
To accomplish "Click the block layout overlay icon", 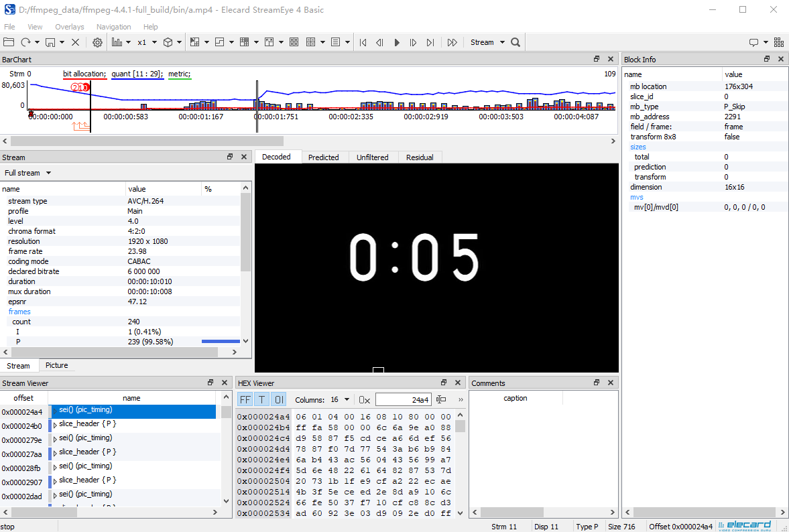I will point(219,42).
